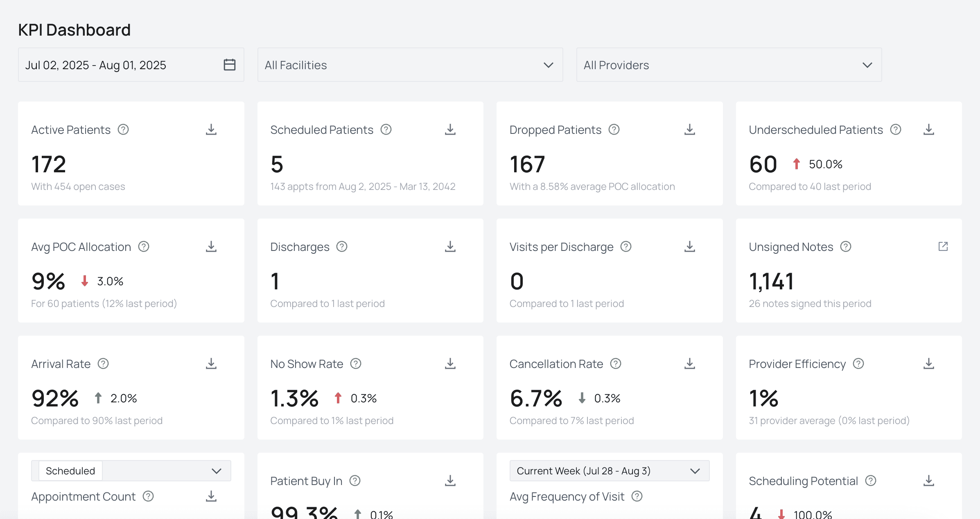Open the calendar icon beside date range
This screenshot has height=519, width=980.
point(230,65)
